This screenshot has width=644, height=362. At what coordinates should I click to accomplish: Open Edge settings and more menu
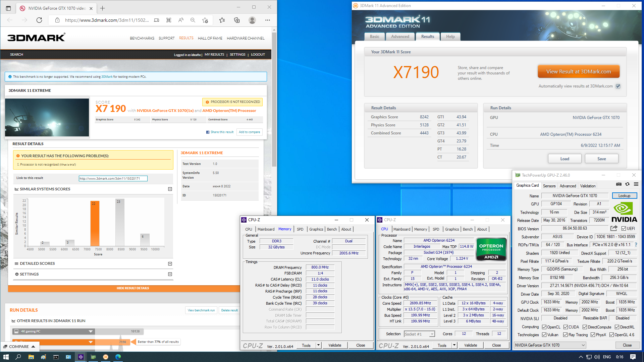267,20
